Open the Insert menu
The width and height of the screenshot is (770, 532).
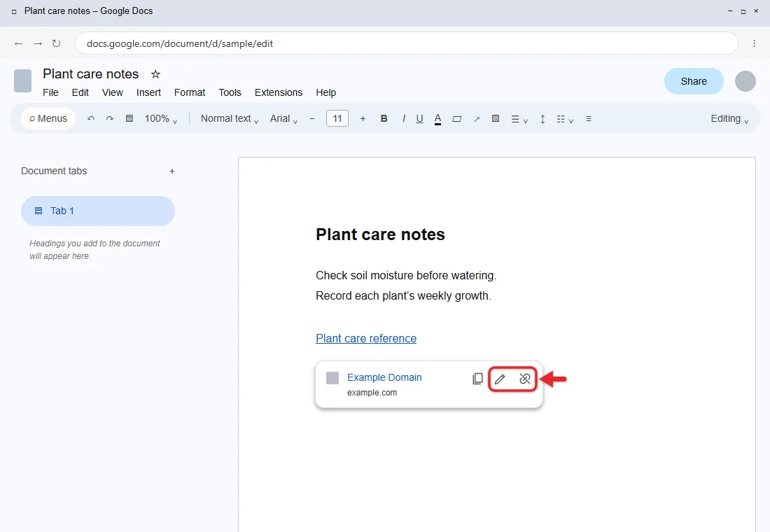tap(149, 92)
